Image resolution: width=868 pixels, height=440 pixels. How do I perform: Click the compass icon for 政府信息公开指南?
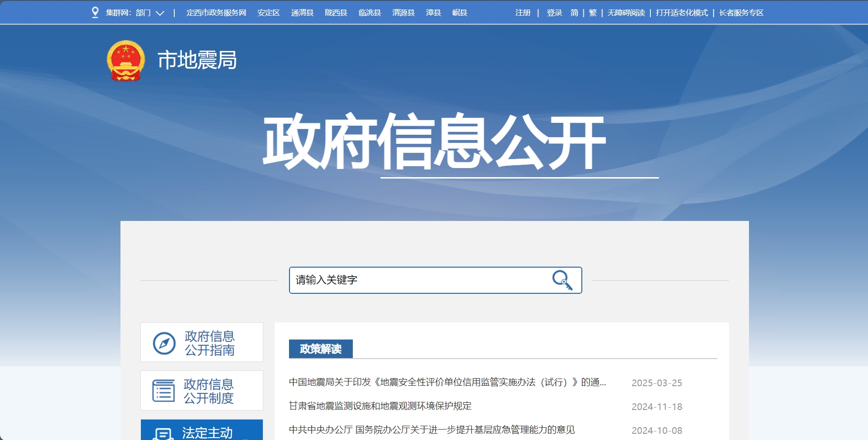(x=164, y=343)
